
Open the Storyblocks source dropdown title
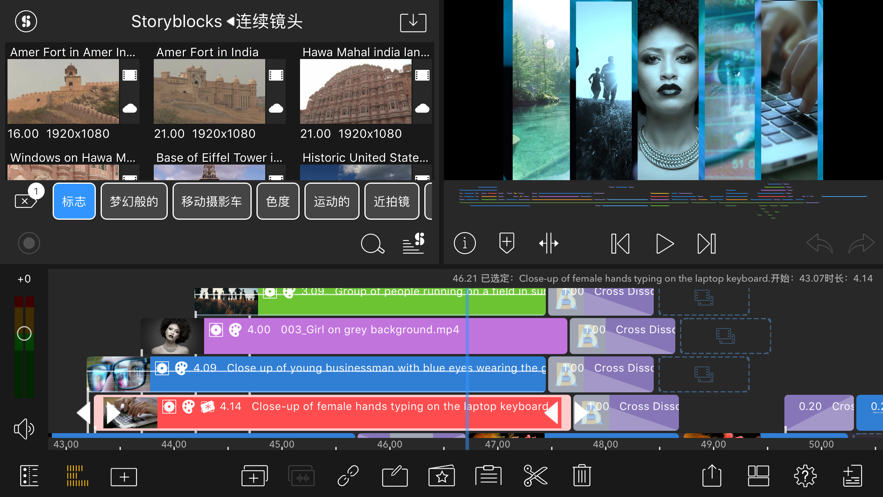point(217,21)
